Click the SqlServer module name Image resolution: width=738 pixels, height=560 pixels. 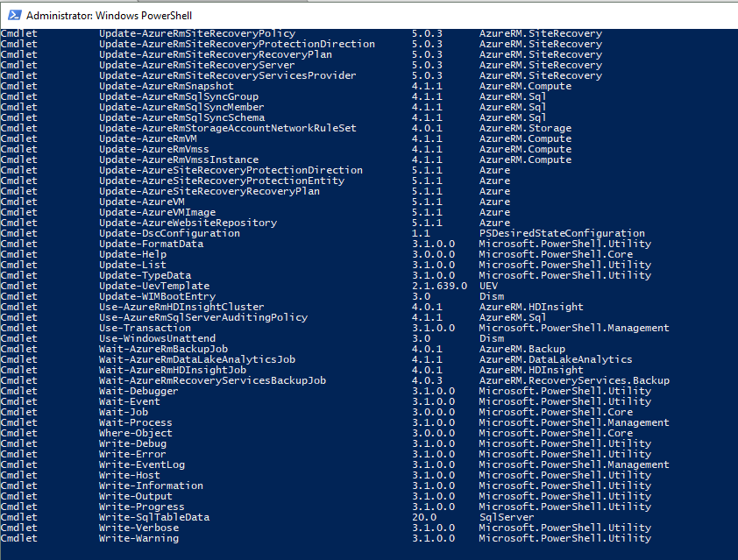tap(507, 517)
